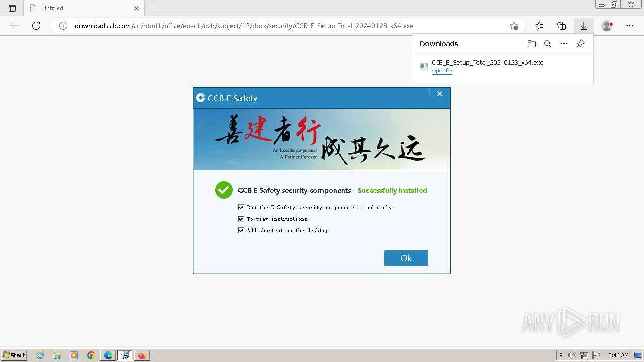Switch to Edge in taskbar

point(108,355)
